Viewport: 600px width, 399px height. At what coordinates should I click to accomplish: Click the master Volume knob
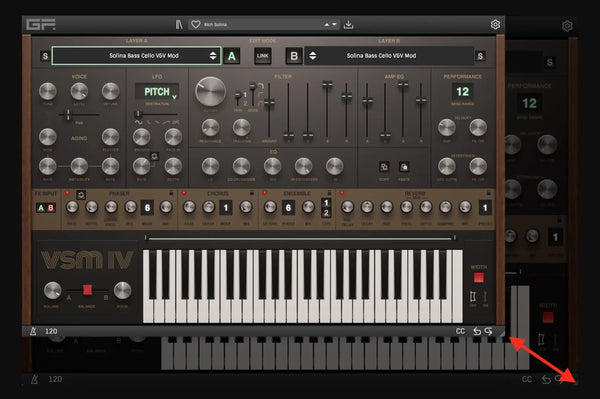[x=52, y=291]
